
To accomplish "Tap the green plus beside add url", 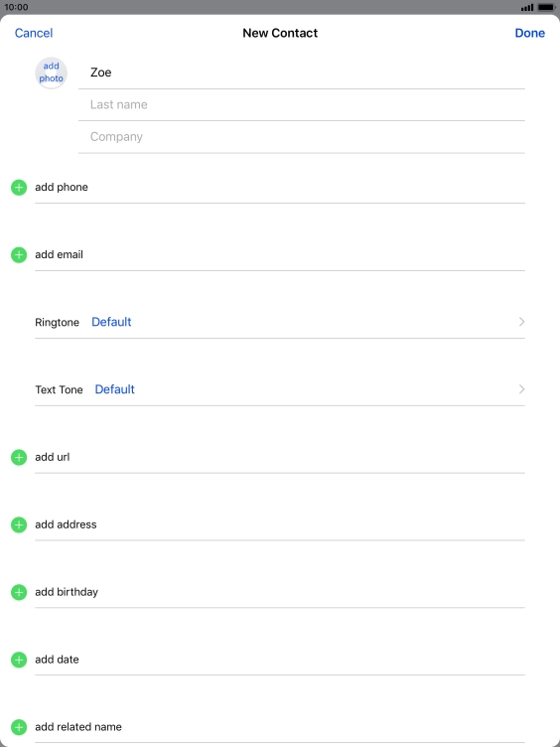I will tap(19, 457).
